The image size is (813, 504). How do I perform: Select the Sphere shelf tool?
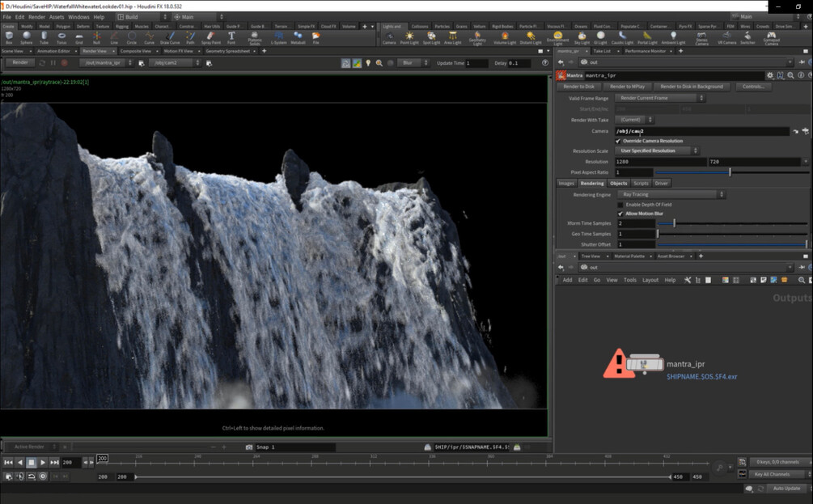(26, 37)
